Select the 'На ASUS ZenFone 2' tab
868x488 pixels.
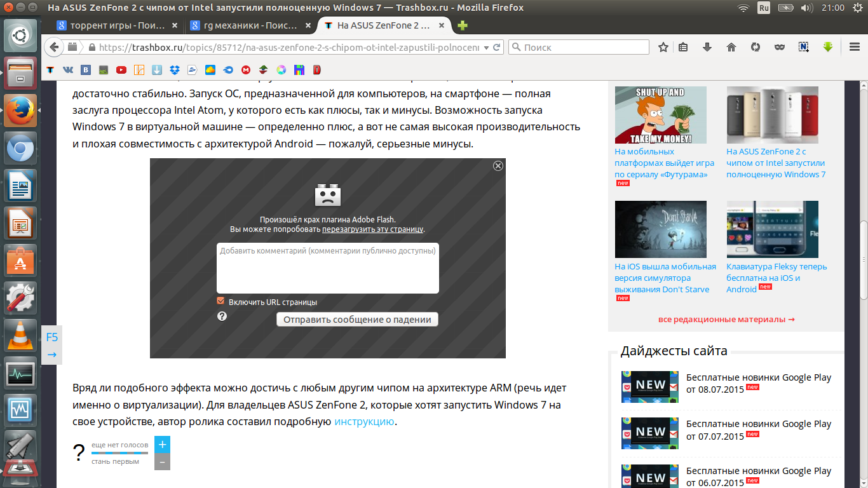point(384,26)
